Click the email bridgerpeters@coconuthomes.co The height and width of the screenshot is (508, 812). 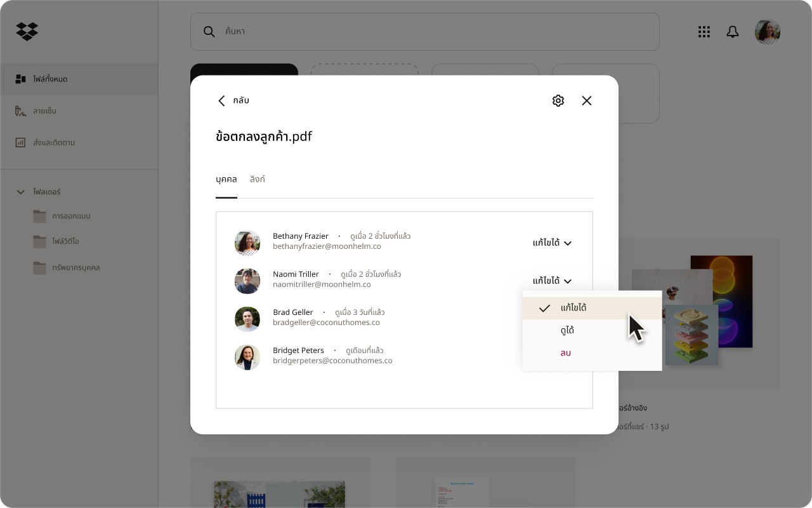[x=332, y=361]
